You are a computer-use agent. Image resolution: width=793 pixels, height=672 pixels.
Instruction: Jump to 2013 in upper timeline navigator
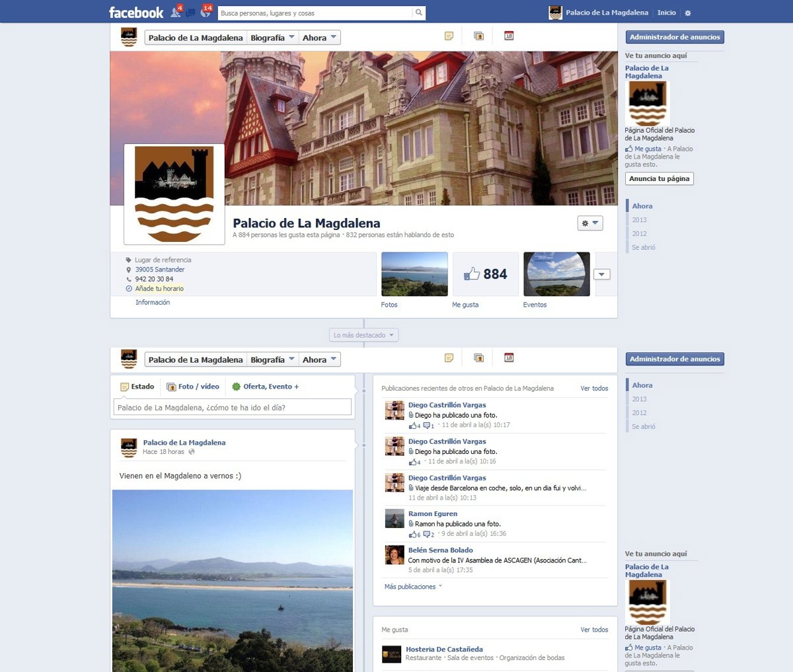point(639,220)
